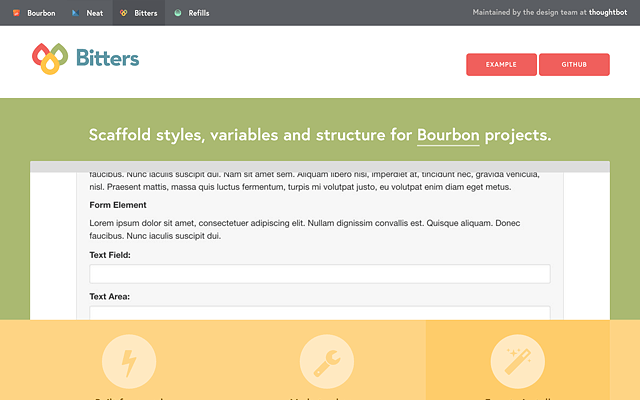Click the GITHUB button
Image resolution: width=640 pixels, height=400 pixels.
pyautogui.click(x=574, y=64)
